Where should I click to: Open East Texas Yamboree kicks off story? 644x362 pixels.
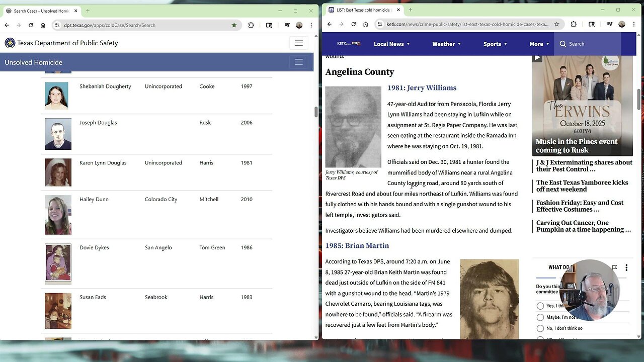click(582, 186)
